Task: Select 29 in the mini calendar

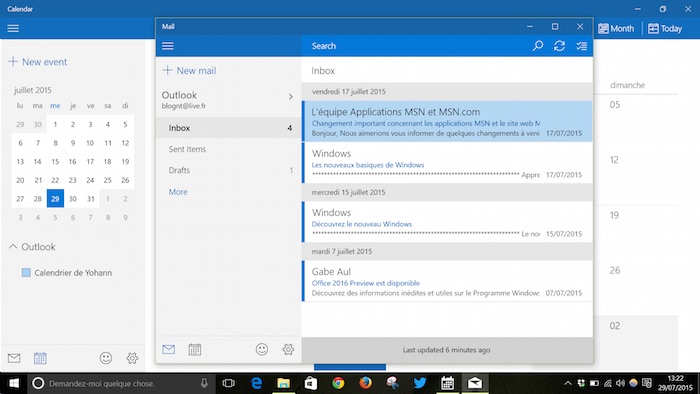Action: pos(55,199)
